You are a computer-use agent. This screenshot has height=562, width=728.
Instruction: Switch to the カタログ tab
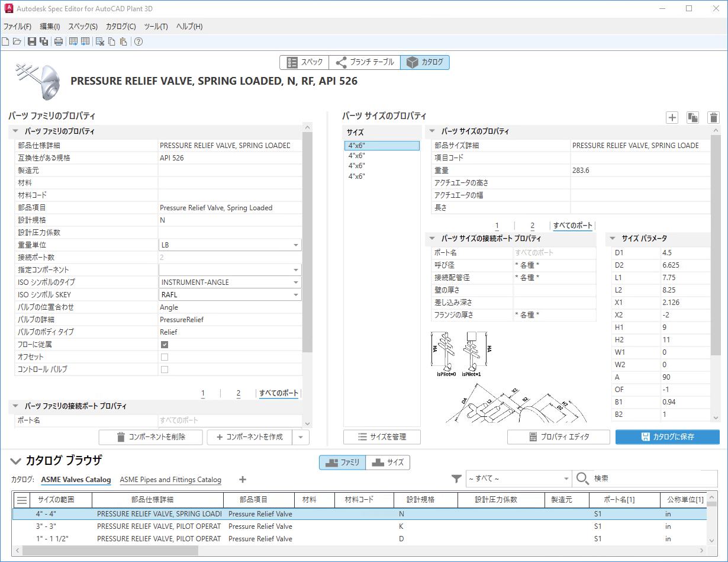pos(425,62)
